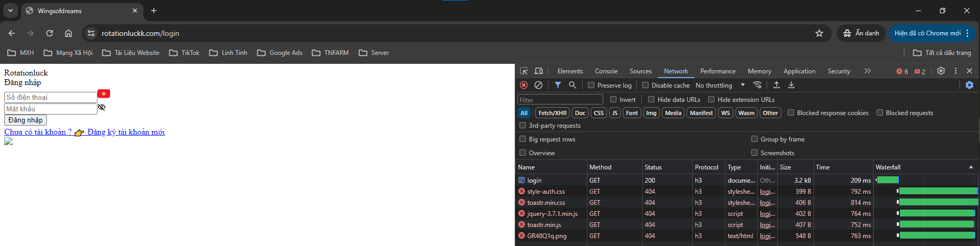Open the network search magnifier
The height and width of the screenshot is (246, 980).
(x=572, y=85)
